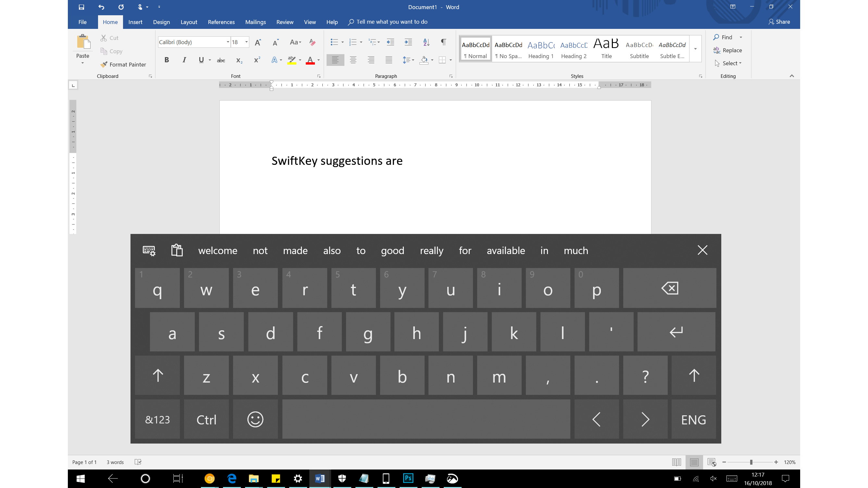Open the Calibri (Body) font dropdown
Screen dimensions: 868x488
pyautogui.click(x=228, y=42)
